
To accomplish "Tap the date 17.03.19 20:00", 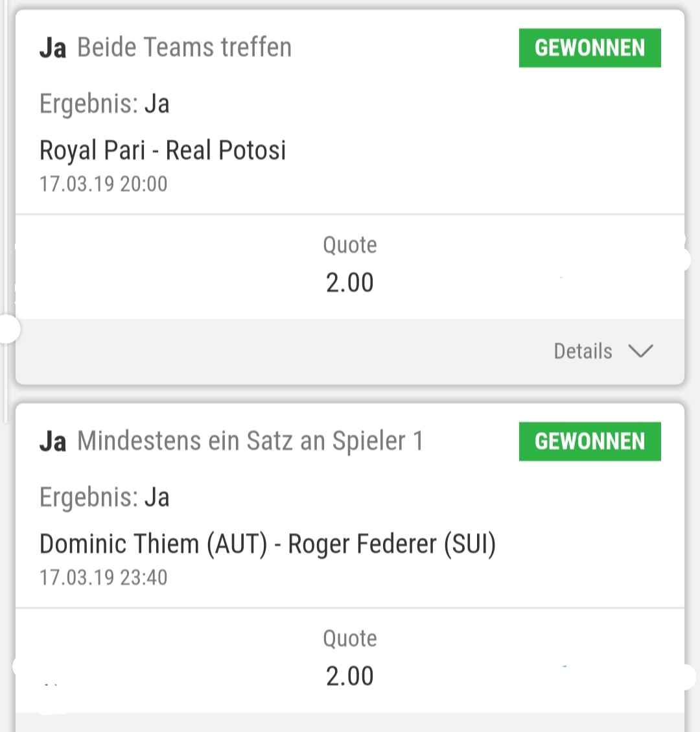I will tap(103, 184).
